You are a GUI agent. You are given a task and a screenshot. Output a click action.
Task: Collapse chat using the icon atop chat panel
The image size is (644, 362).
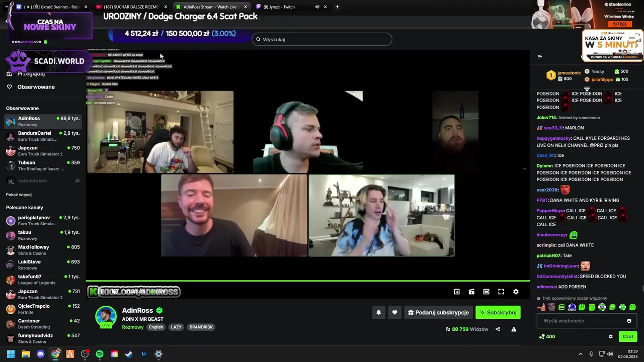(540, 57)
